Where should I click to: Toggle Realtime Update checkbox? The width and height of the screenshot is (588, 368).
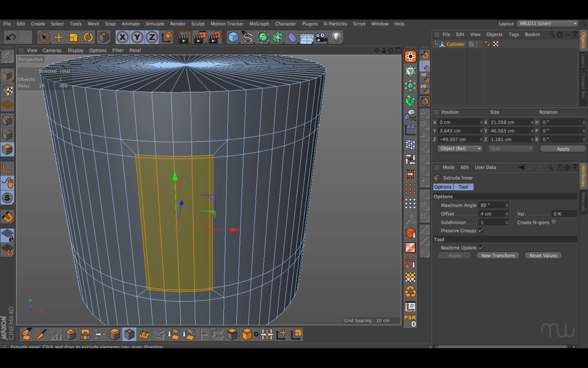coord(481,247)
